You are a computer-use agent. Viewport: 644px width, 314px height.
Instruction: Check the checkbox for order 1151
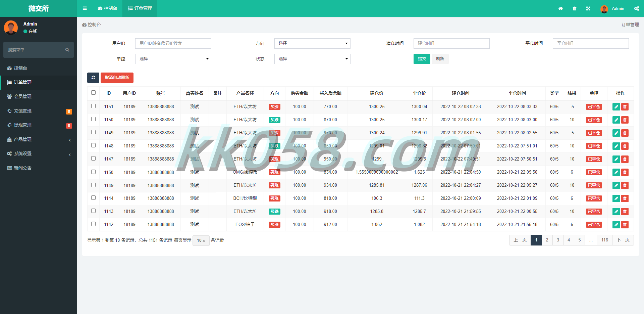[x=94, y=106]
